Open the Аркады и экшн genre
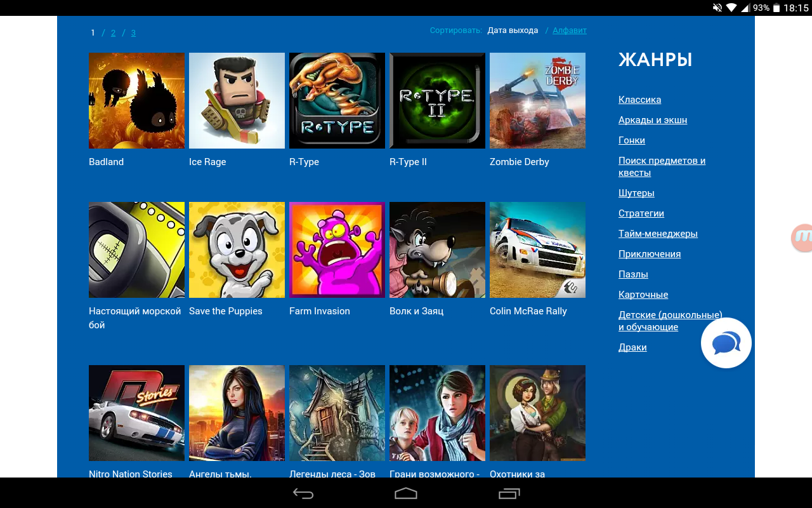Image resolution: width=812 pixels, height=508 pixels. [x=653, y=120]
